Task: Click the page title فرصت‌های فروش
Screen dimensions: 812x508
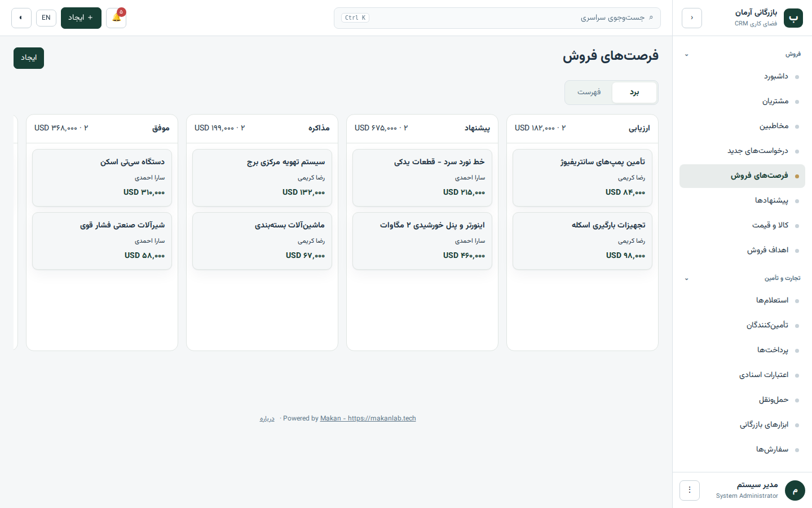Action: click(x=611, y=56)
